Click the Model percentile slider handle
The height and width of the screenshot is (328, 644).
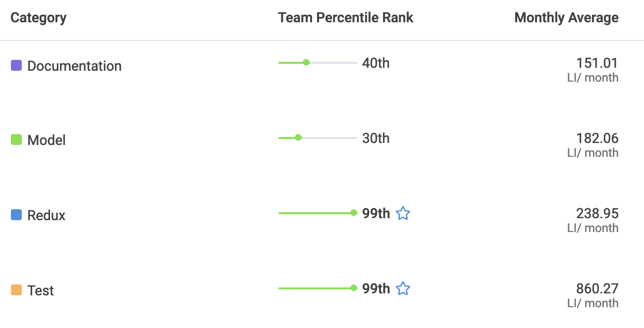(x=298, y=138)
